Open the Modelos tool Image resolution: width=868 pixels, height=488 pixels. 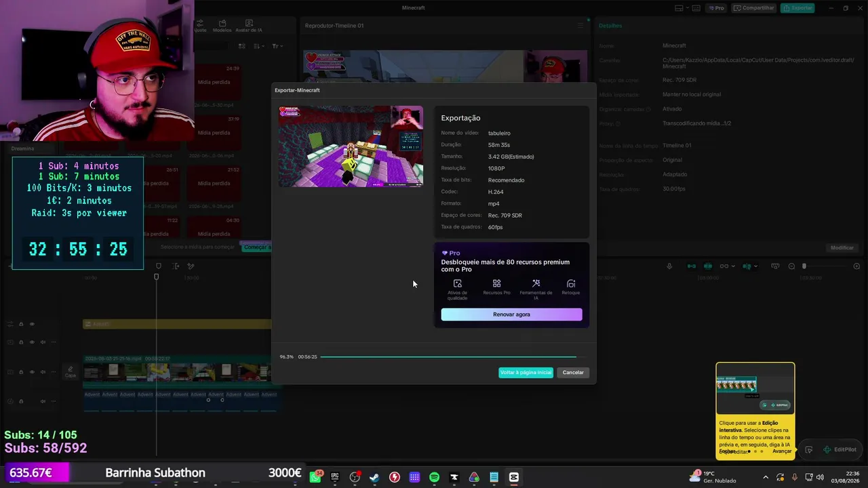[222, 26]
